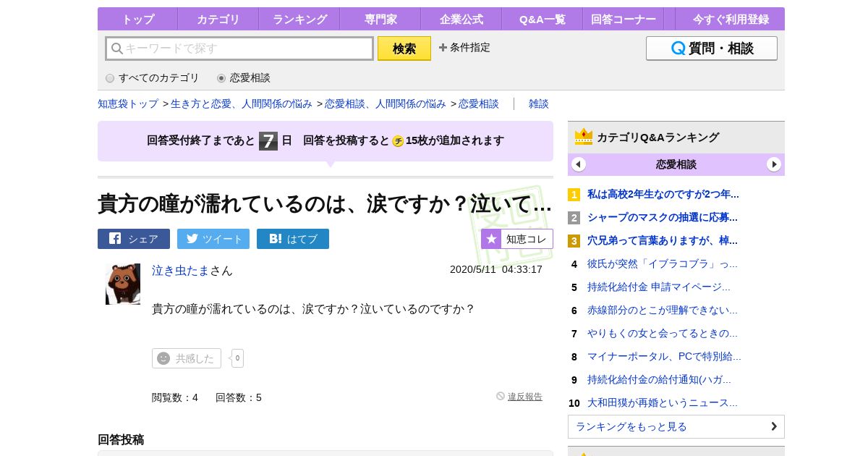Image resolution: width=868 pixels, height=456 pixels.
Task: Click the tanuki avatar thumbnail
Action: [123, 284]
